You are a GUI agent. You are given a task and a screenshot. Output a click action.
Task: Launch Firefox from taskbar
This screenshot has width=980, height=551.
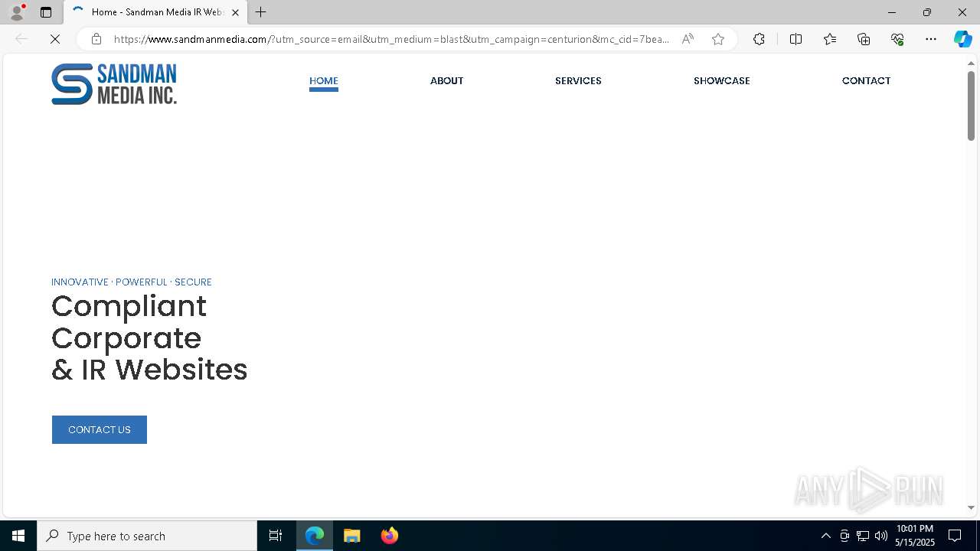pyautogui.click(x=390, y=536)
